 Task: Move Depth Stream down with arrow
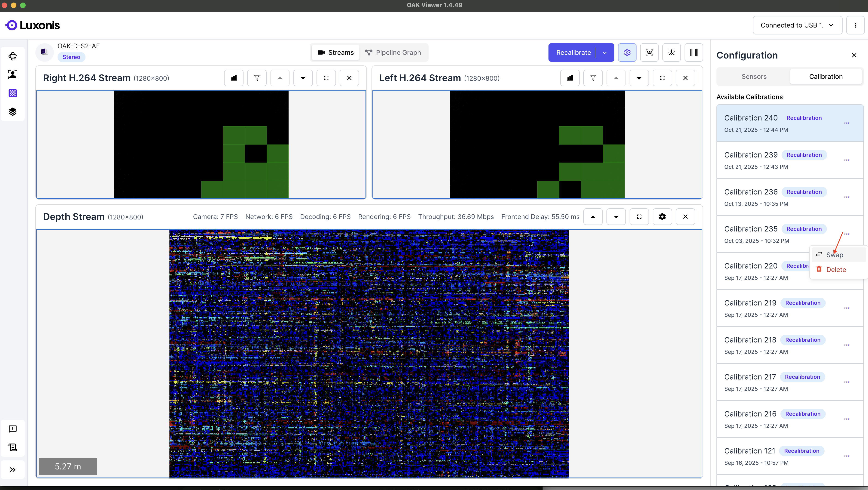point(616,217)
